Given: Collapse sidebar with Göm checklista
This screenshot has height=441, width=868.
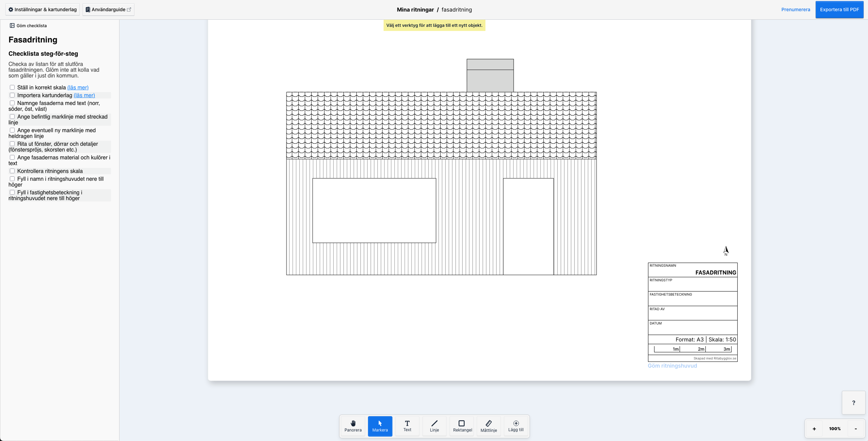Looking at the screenshot, I should pyautogui.click(x=28, y=25).
